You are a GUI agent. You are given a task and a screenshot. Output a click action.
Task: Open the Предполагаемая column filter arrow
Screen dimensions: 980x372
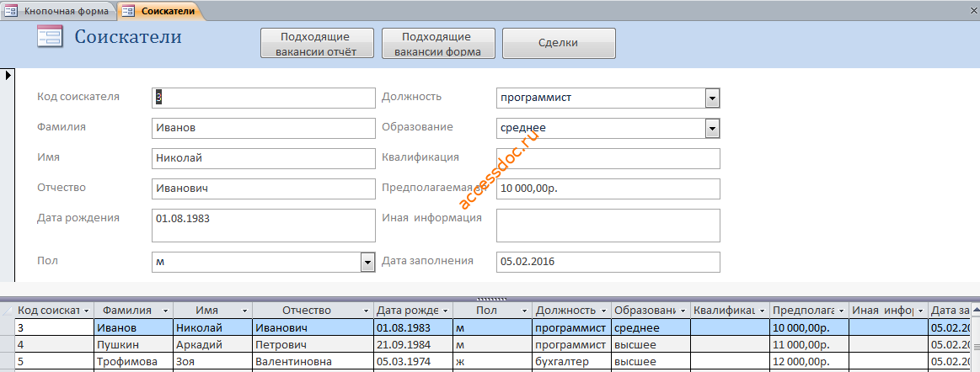pos(841,311)
